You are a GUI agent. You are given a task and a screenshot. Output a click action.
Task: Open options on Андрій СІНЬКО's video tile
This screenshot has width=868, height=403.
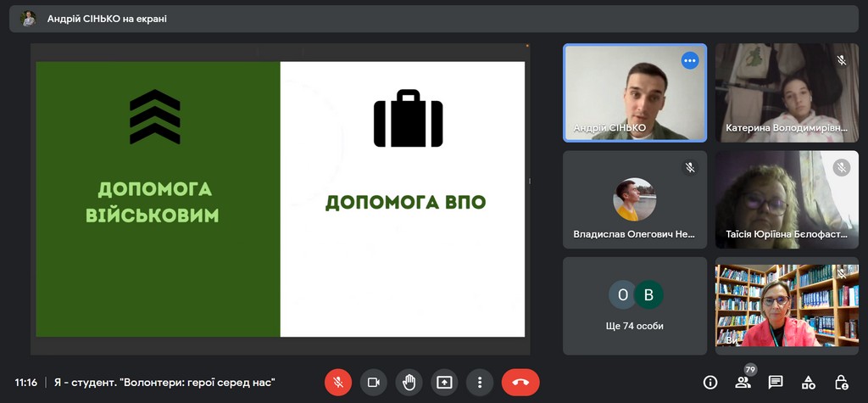690,60
